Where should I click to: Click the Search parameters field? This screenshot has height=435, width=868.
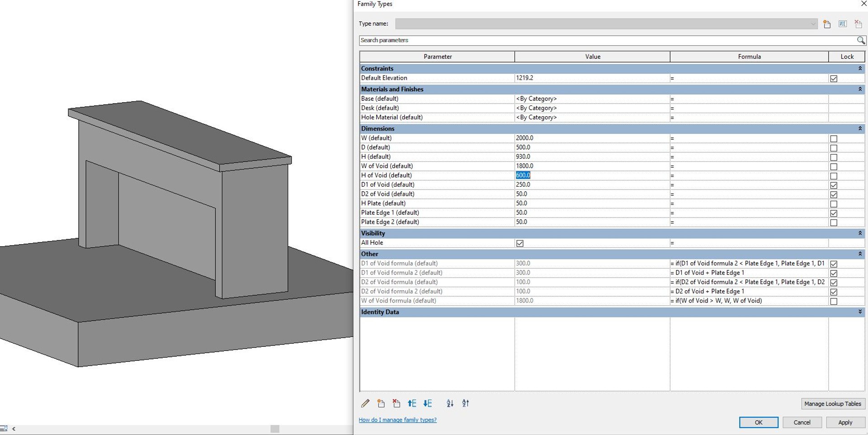point(608,40)
